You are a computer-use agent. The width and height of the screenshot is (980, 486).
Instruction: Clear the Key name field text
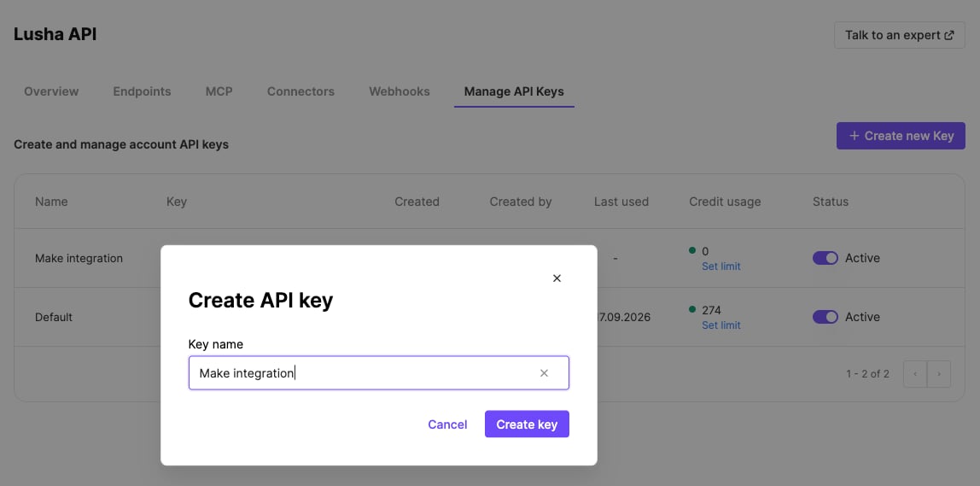tap(544, 373)
